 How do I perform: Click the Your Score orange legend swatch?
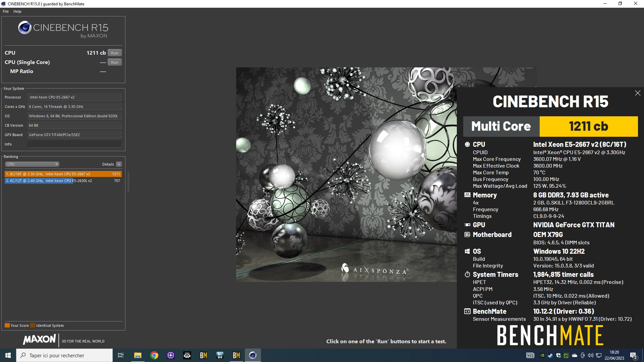[7, 325]
